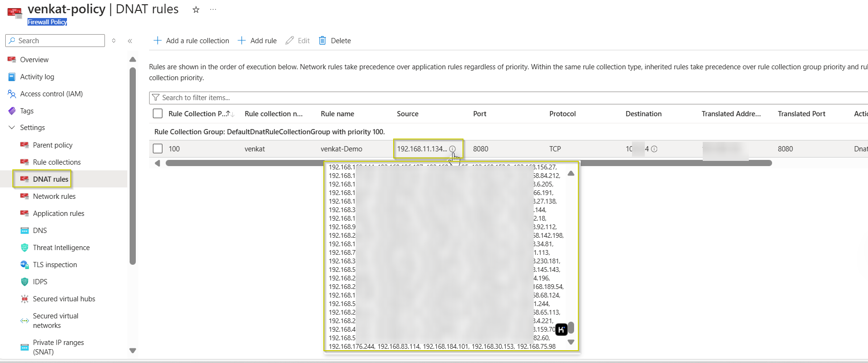Collapse the Settings section in sidebar
Screen dimensions: 868x363
(x=12, y=128)
